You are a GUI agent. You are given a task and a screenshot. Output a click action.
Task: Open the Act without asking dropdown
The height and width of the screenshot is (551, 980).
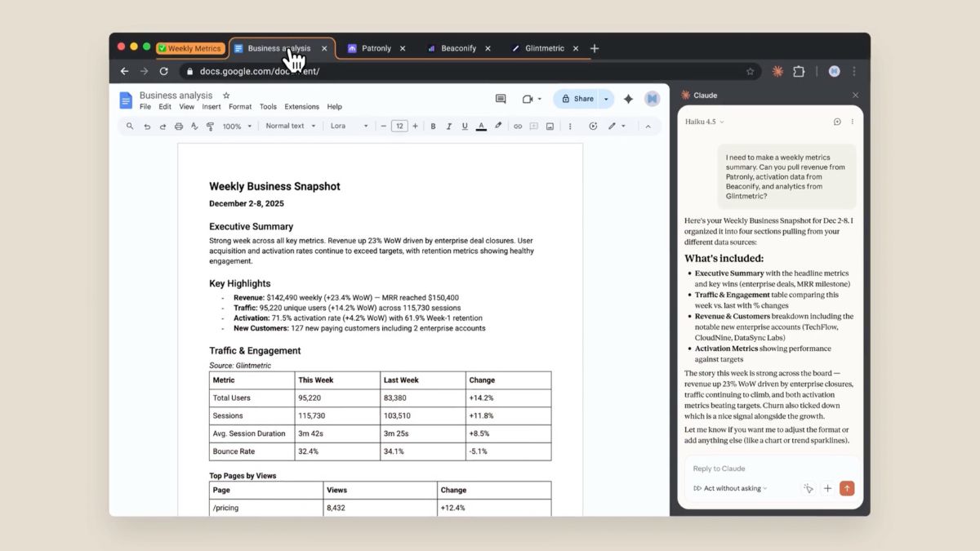[731, 488]
